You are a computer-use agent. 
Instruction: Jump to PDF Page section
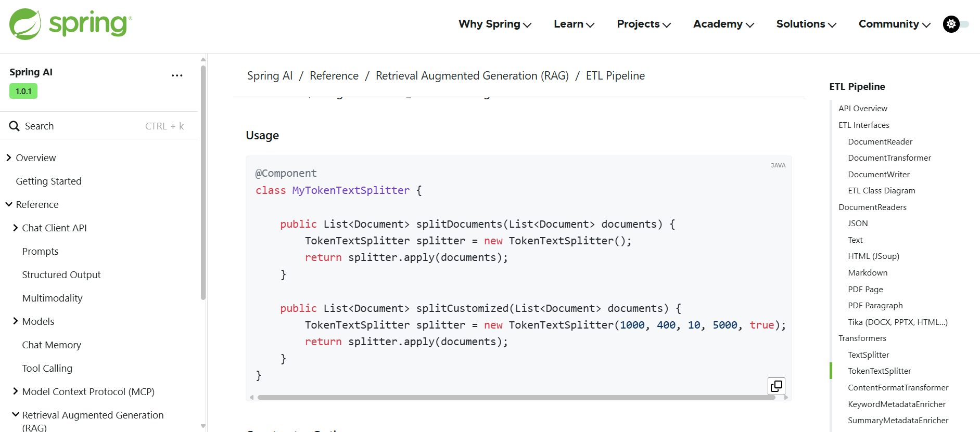[x=865, y=289]
